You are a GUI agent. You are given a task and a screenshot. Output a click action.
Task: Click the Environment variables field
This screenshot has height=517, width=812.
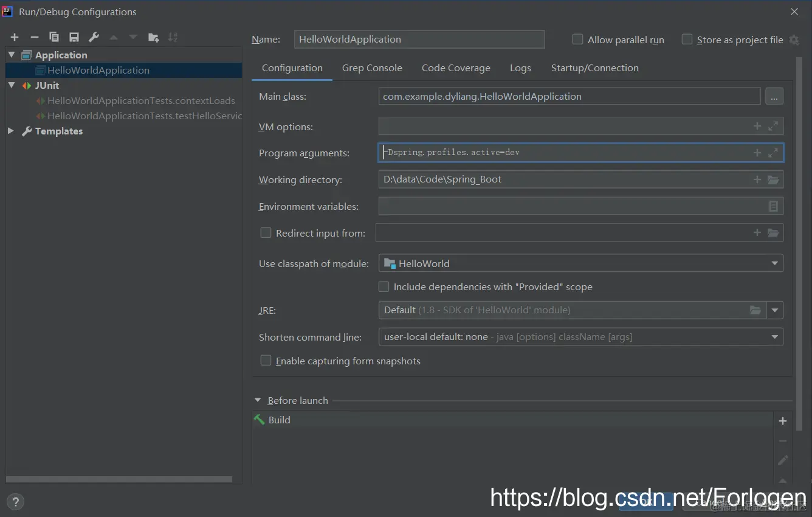[x=580, y=206]
